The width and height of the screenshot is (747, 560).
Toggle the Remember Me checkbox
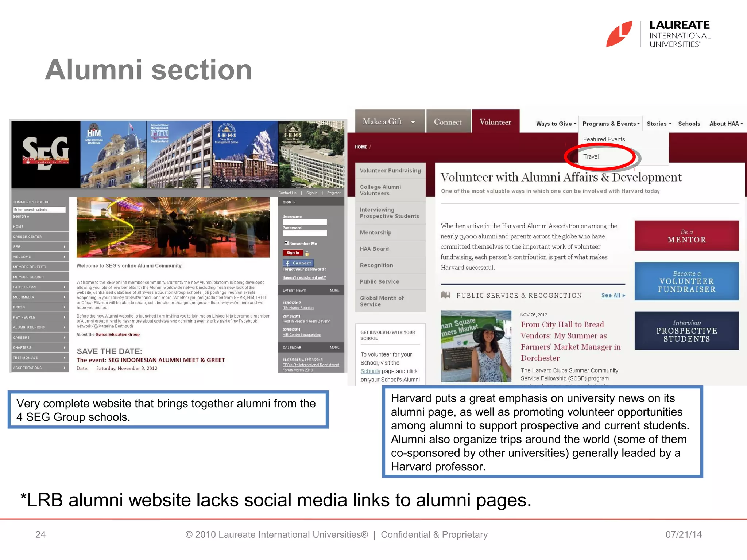click(x=286, y=243)
